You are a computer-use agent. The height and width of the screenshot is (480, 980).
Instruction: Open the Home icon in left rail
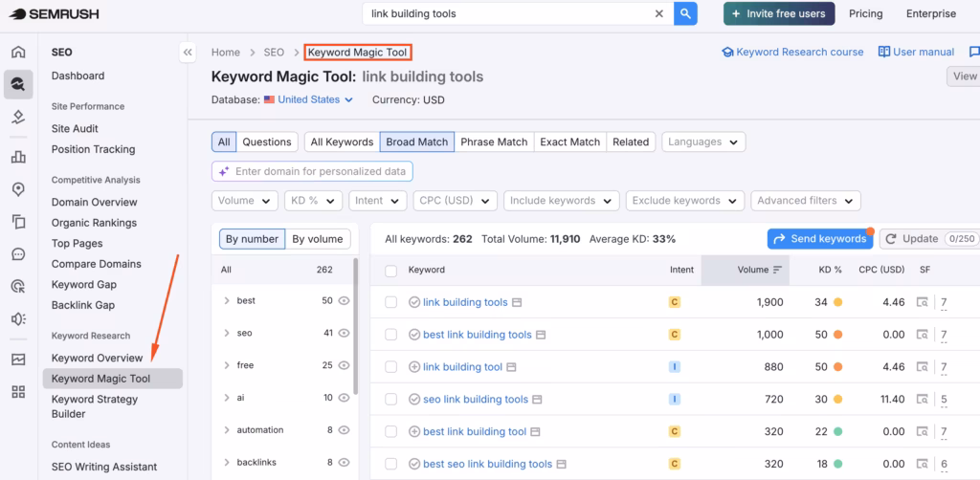click(x=19, y=52)
